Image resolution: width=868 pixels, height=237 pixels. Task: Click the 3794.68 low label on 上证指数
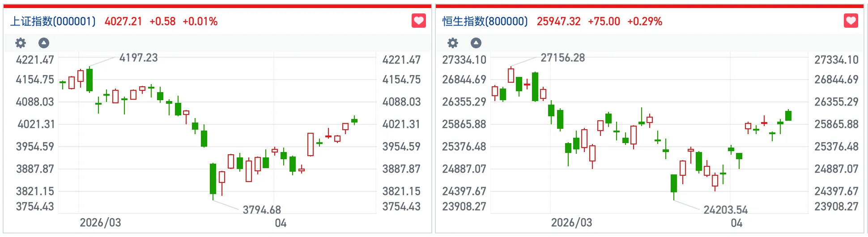coord(262,210)
